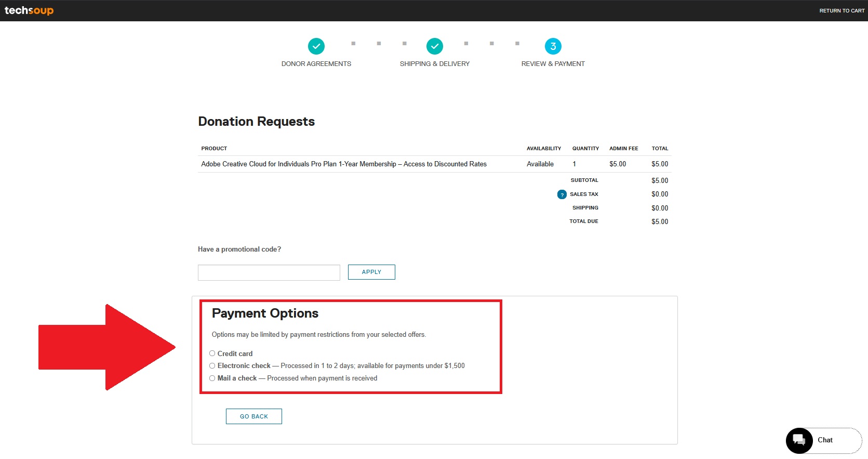
Task: Open the Sales Tax help question icon
Action: (x=562, y=194)
